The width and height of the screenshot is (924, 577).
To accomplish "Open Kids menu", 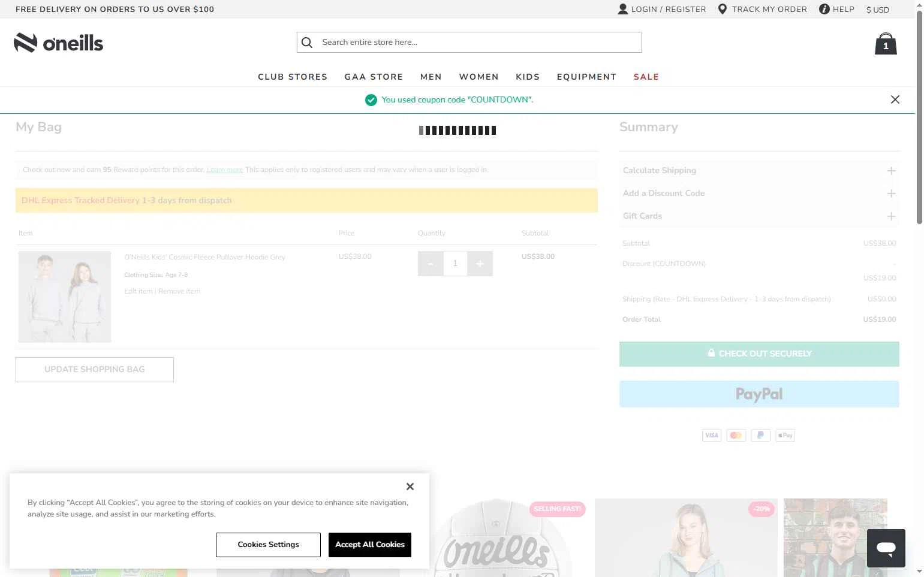I will pyautogui.click(x=528, y=77).
